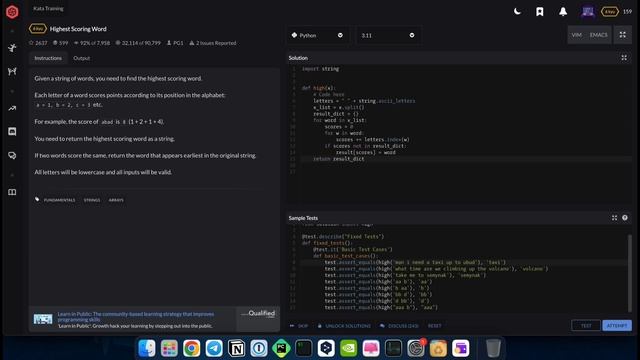640x360 pixels.
Task: Open the Docs book sidebar icon
Action: [12, 192]
